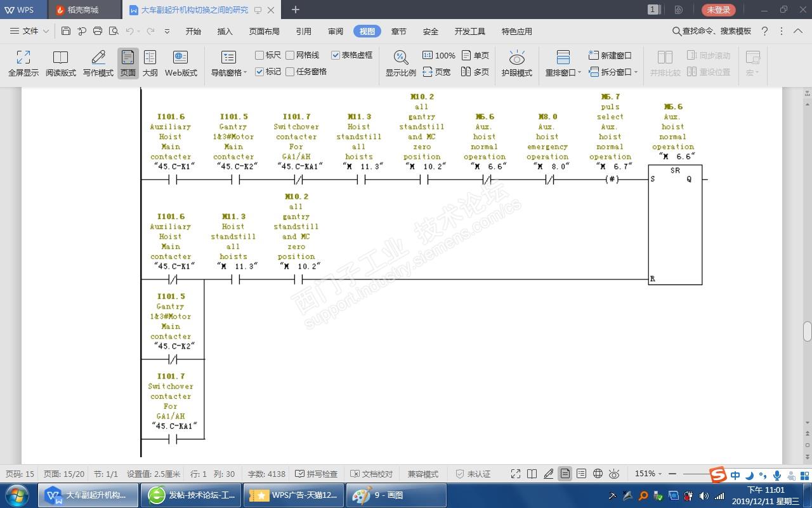Open the Page Layout (页面布局) tab
Image resolution: width=812 pixels, height=508 pixels.
tap(265, 31)
